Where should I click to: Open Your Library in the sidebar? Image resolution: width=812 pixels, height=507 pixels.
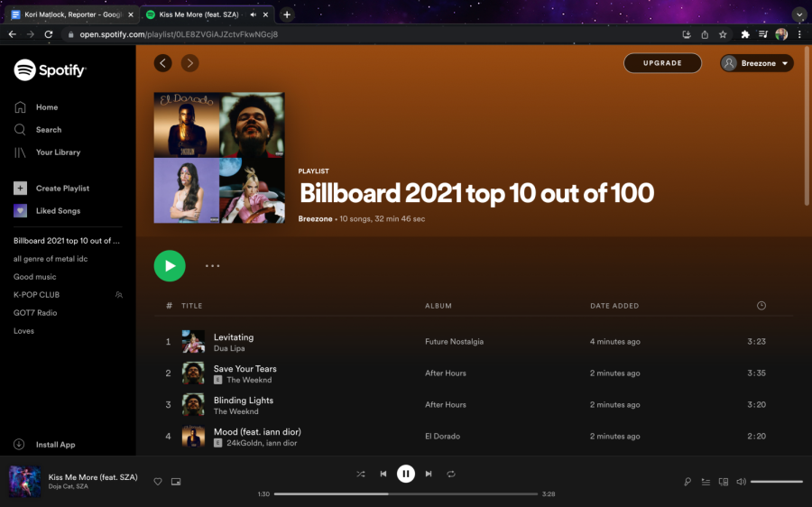(58, 152)
